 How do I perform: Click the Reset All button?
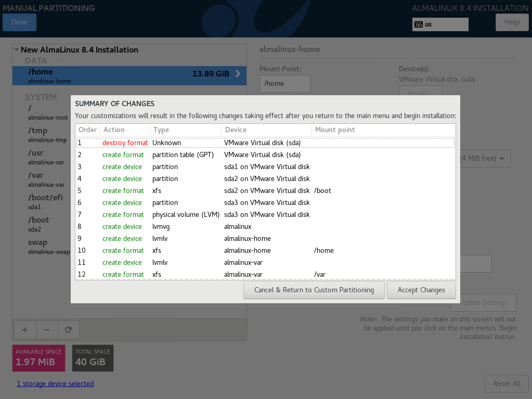click(507, 384)
